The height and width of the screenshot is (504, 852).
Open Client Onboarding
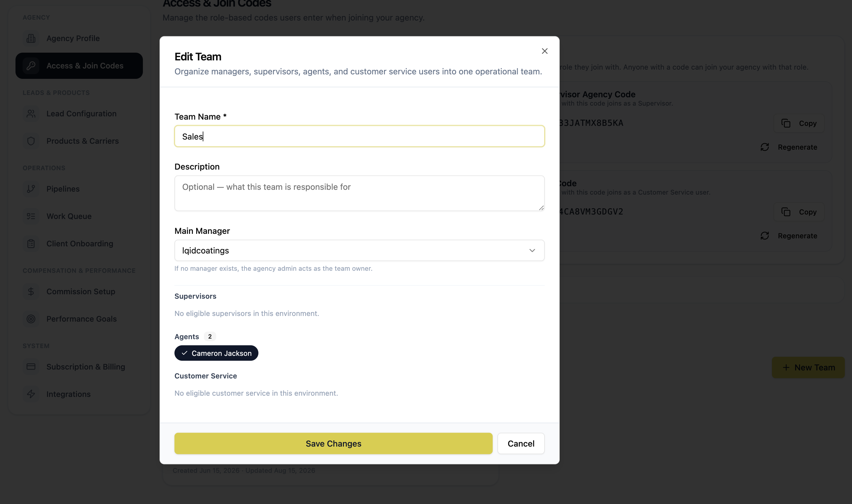point(79,243)
